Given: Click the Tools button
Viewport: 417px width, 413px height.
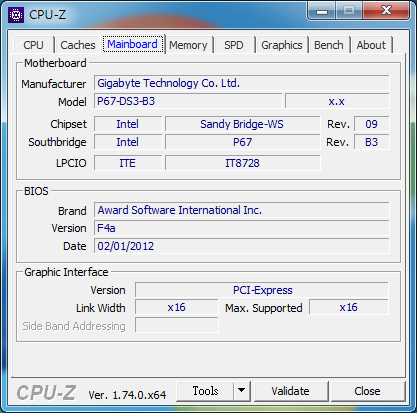Looking at the screenshot, I should click(205, 391).
